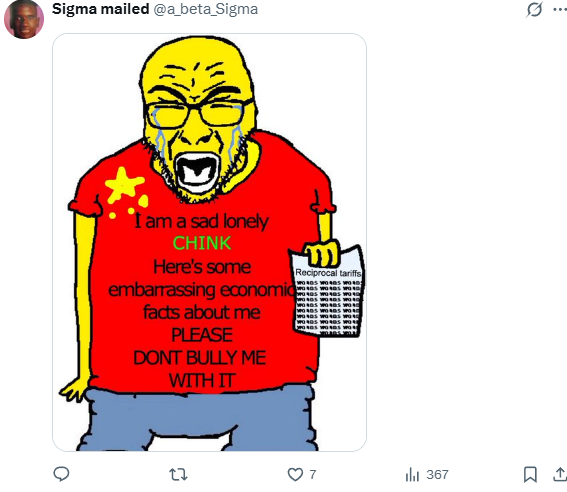
Task: Click the cartoon character's glasses
Action: coord(199,113)
